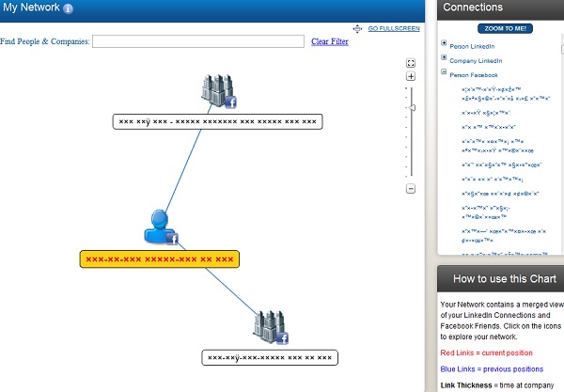The width and height of the screenshot is (564, 392).
Task: Click the How to use this Chart header
Action: (x=501, y=278)
